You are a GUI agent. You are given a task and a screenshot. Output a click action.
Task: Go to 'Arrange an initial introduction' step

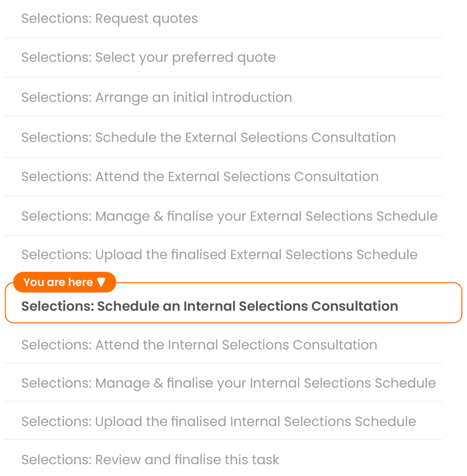coord(156,97)
